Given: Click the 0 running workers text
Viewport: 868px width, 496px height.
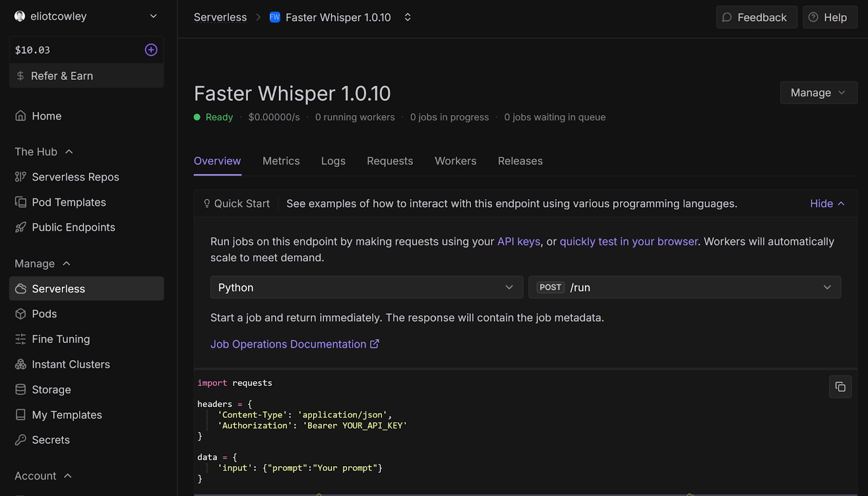Looking at the screenshot, I should pyautogui.click(x=355, y=117).
